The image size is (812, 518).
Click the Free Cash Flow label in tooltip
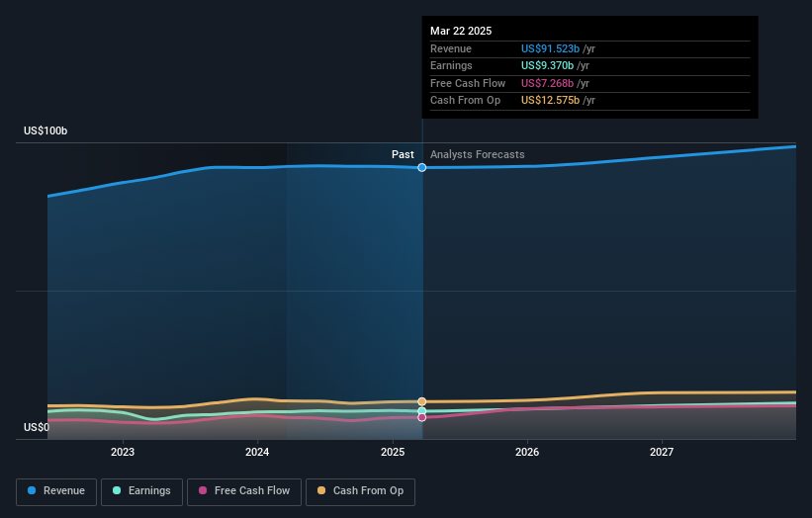468,83
